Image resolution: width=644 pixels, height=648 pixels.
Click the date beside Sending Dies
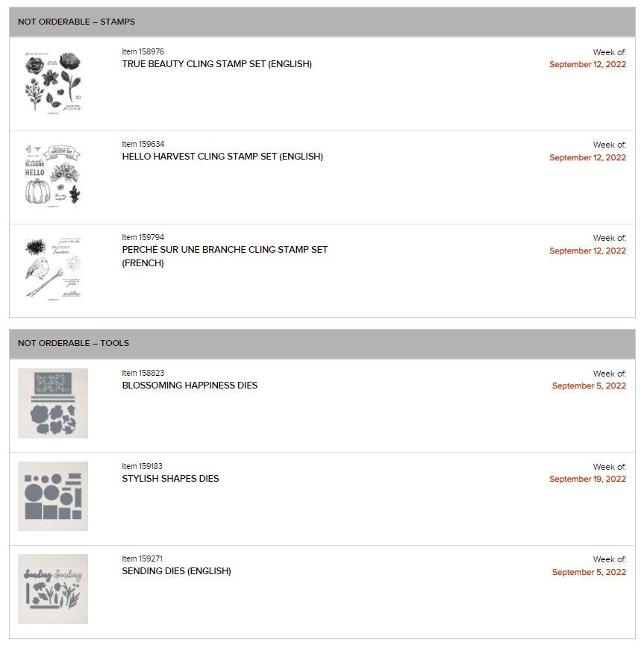click(x=589, y=573)
